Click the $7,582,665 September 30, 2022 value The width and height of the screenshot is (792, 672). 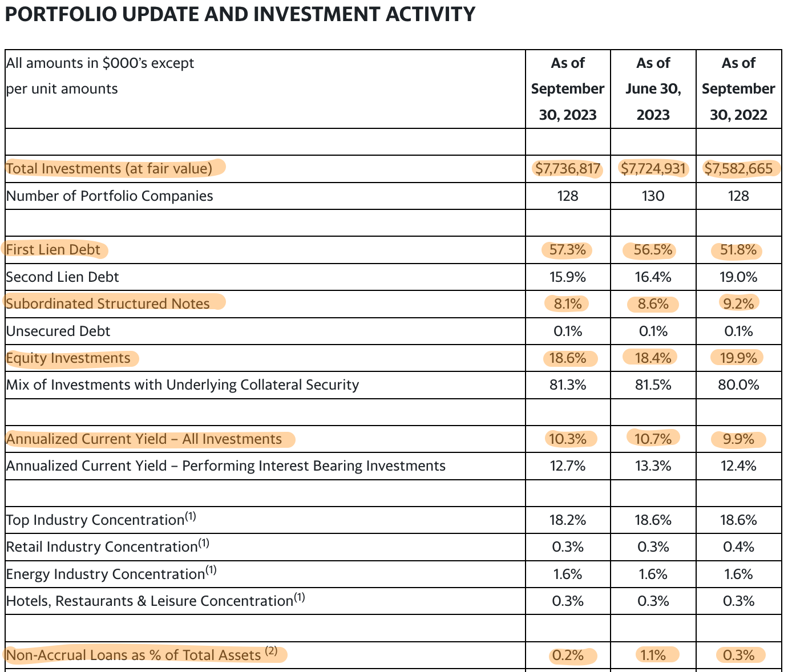[x=738, y=169]
